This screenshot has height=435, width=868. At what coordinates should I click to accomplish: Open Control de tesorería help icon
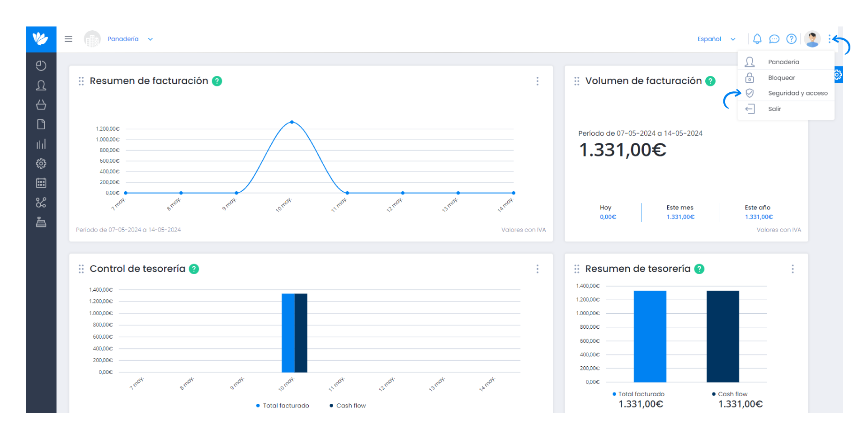(194, 269)
